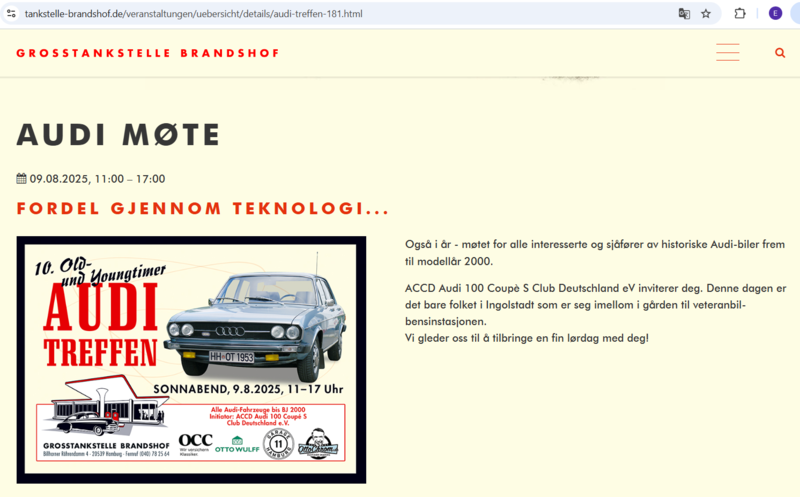Screen dimensions: 800x497
Task: Select the URL in the address bar
Action: 193,14
